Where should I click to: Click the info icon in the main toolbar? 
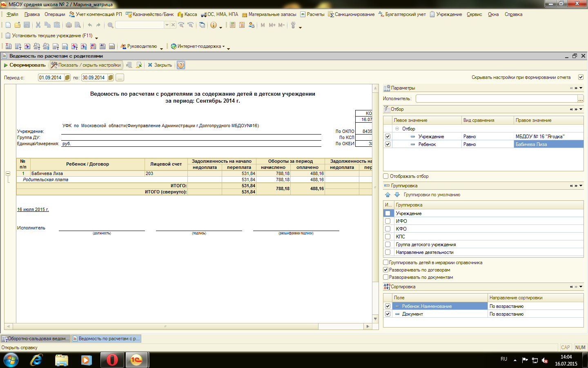[x=213, y=25]
